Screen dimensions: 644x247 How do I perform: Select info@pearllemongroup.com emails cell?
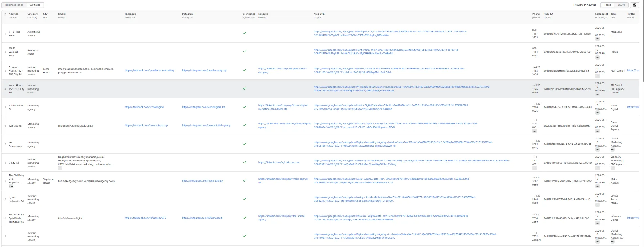86,70
